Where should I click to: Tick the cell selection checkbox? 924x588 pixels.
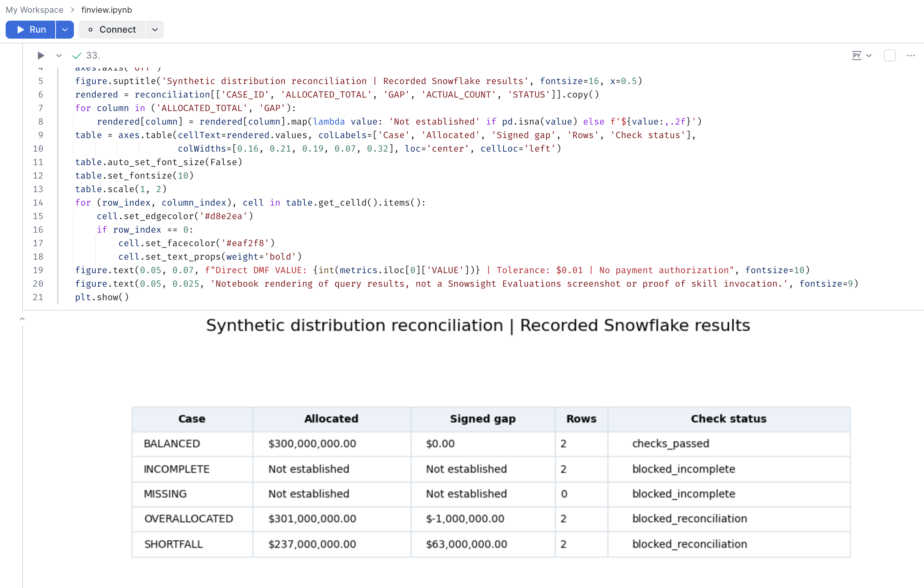pos(889,56)
